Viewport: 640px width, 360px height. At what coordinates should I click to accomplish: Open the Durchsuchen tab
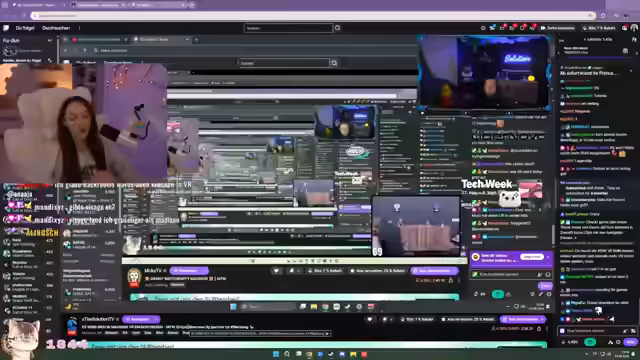(x=56, y=28)
